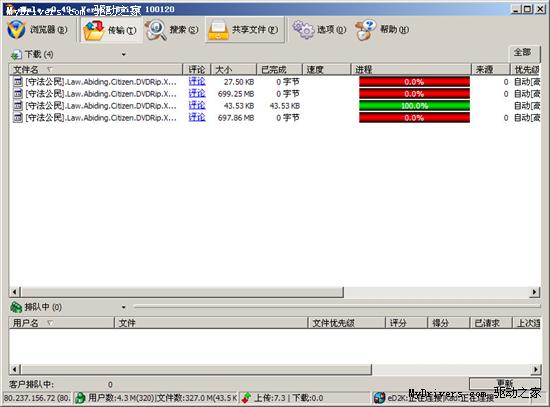The width and height of the screenshot is (550, 407).
Task: Click the eD2K connection status icon
Action: [379, 398]
